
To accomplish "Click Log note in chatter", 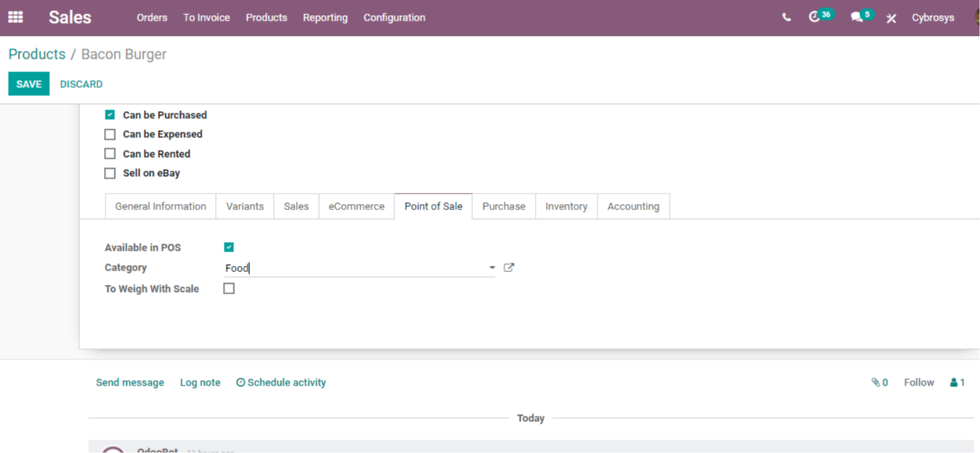I will [200, 382].
